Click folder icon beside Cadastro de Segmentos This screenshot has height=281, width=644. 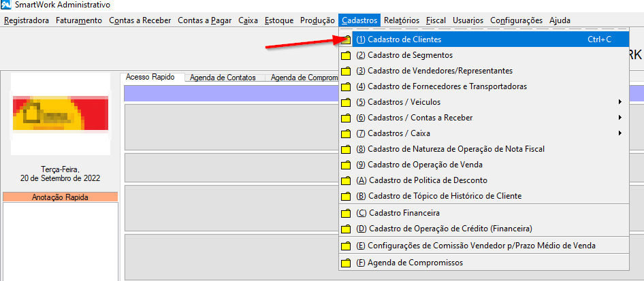pyautogui.click(x=346, y=55)
